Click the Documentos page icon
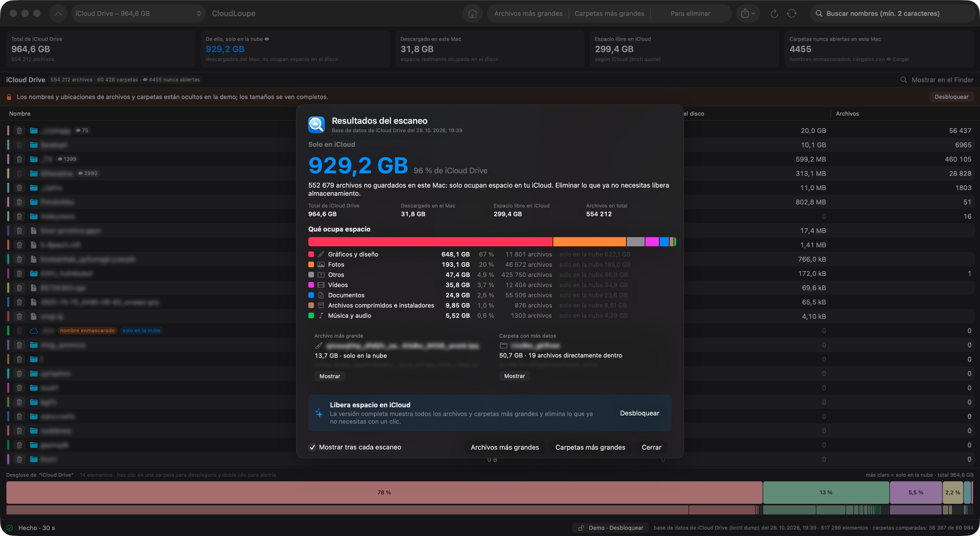This screenshot has height=536, width=980. [x=321, y=295]
